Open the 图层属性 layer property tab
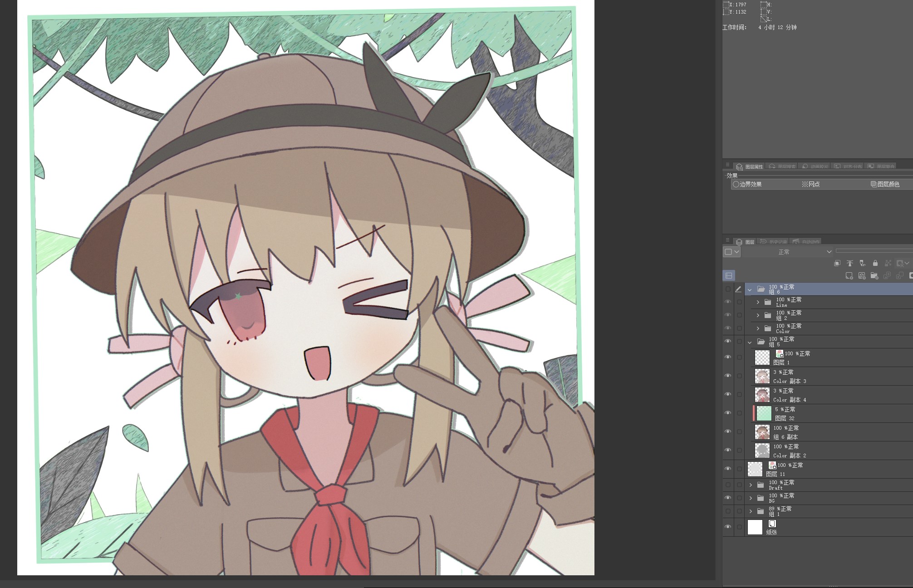 pos(750,167)
